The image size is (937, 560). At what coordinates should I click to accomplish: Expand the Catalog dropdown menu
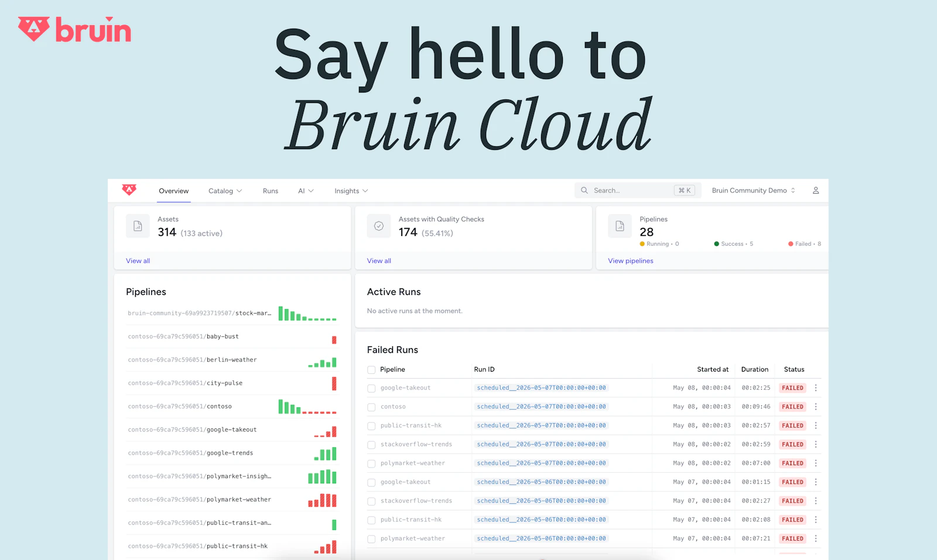point(225,191)
